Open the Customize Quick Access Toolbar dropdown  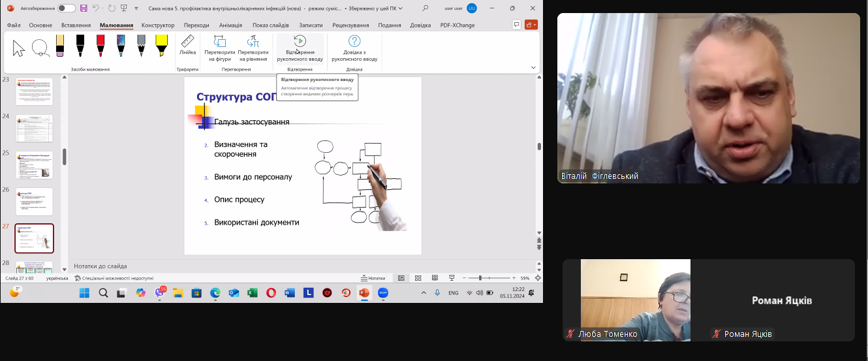(x=136, y=8)
